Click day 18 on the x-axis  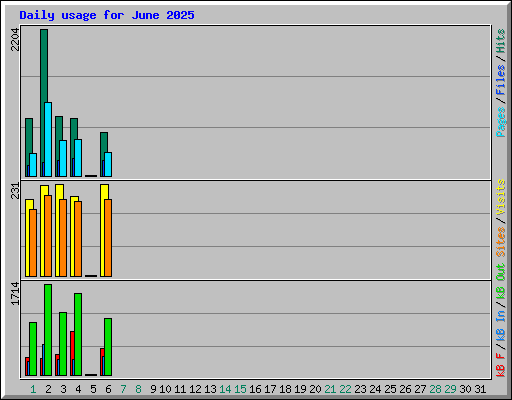(285, 389)
